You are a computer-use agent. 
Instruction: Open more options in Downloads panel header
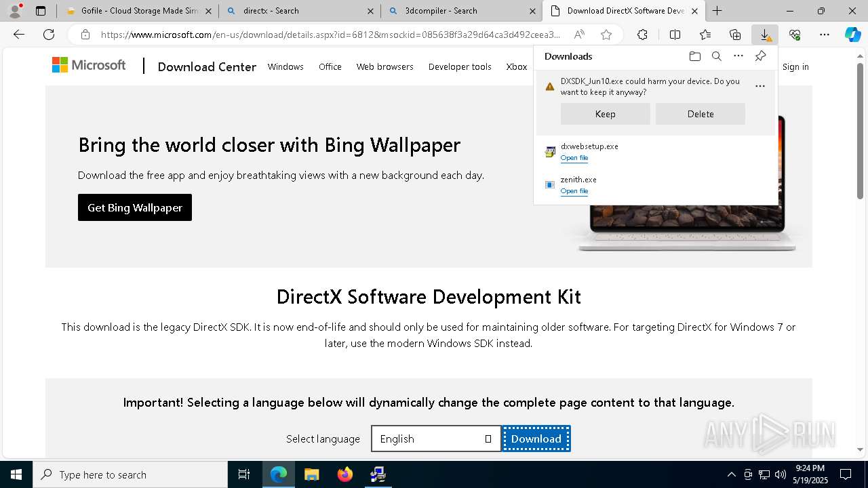[x=738, y=56]
